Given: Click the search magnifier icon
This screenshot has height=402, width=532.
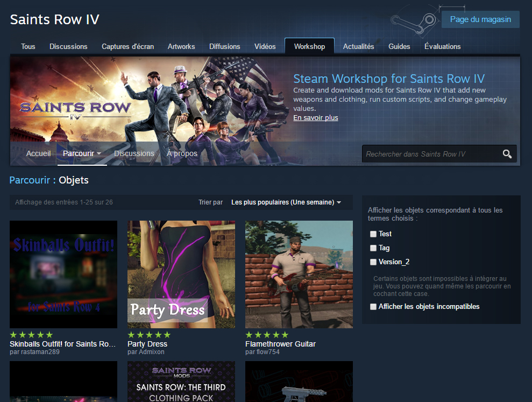Looking at the screenshot, I should pos(507,154).
